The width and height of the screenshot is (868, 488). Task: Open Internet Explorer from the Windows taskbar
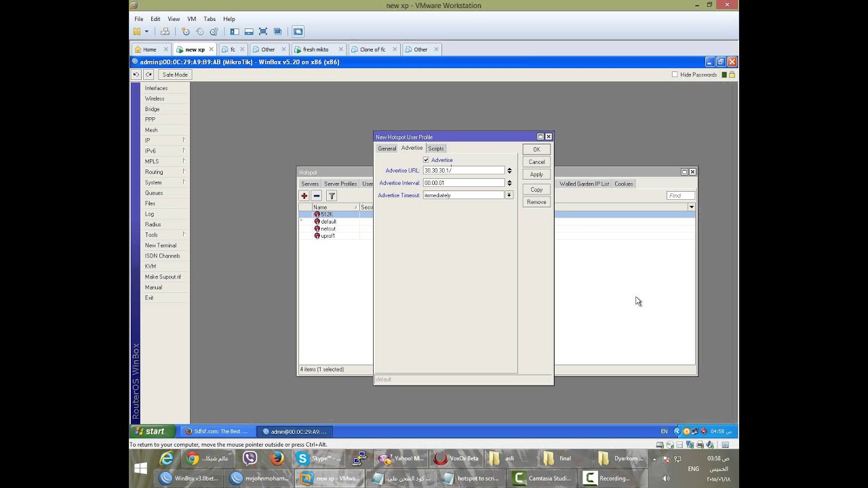click(x=166, y=459)
